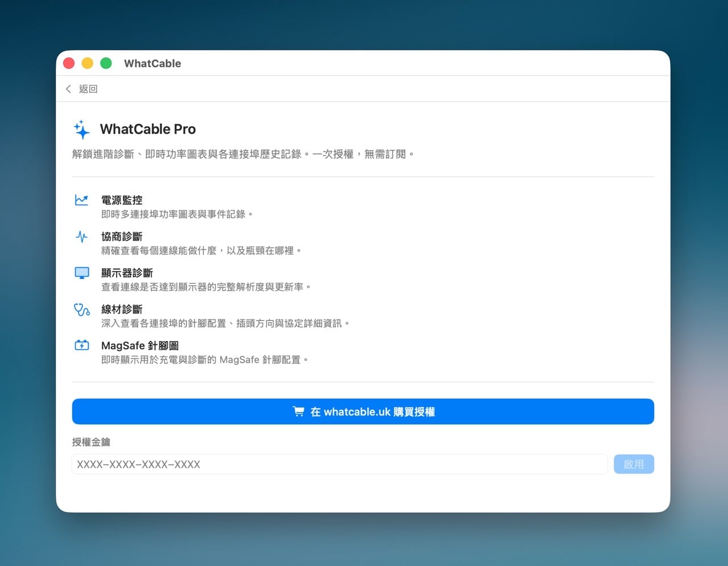Click the 授權金鑰 label
The width and height of the screenshot is (728, 566).
[91, 442]
